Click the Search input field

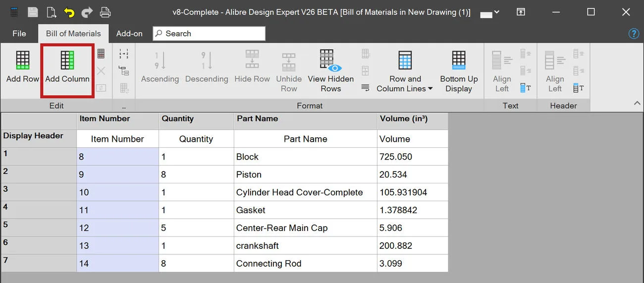(209, 34)
